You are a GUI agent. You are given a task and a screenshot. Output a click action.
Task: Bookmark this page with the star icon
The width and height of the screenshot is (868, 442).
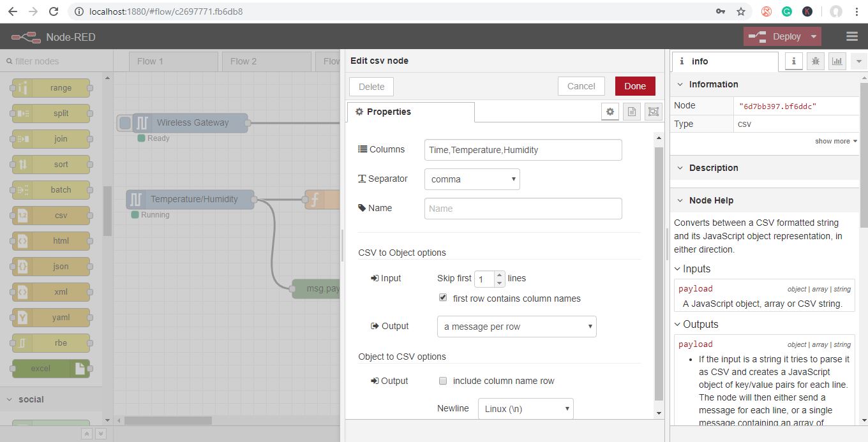point(741,11)
